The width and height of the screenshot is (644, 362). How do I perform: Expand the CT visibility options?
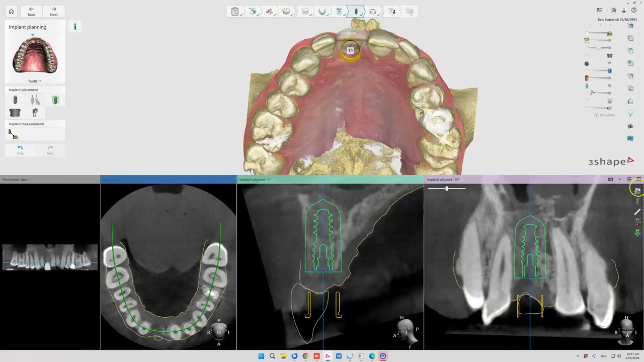coord(596,115)
